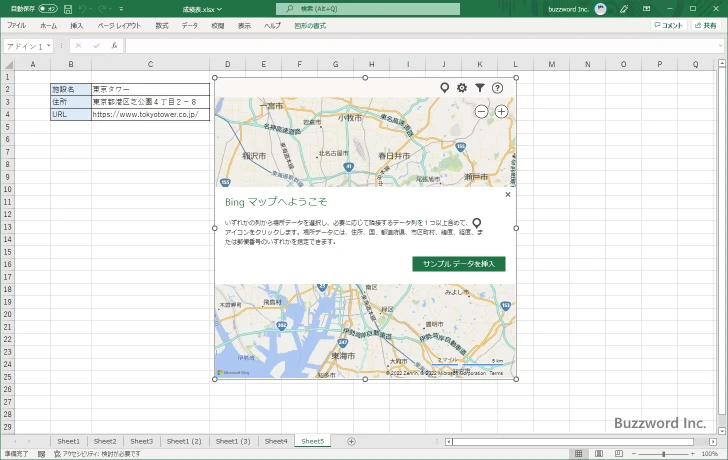The image size is (728, 460).
Task: Switch to Page Break Preview icon
Action: pyautogui.click(x=619, y=454)
